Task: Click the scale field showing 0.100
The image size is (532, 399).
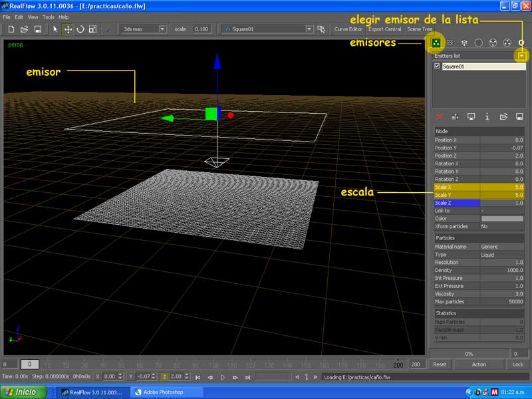Action: point(201,29)
